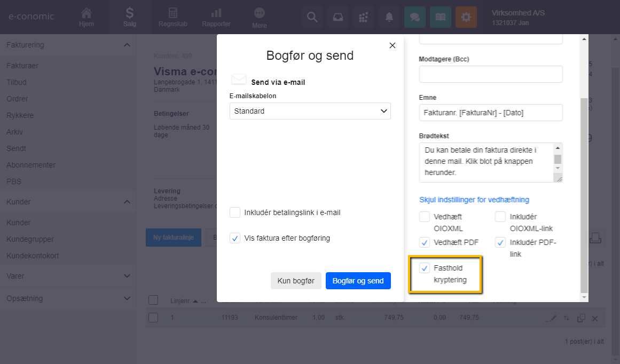
Task: Uncheck Vis faktura efter bogføring
Action: (x=235, y=239)
